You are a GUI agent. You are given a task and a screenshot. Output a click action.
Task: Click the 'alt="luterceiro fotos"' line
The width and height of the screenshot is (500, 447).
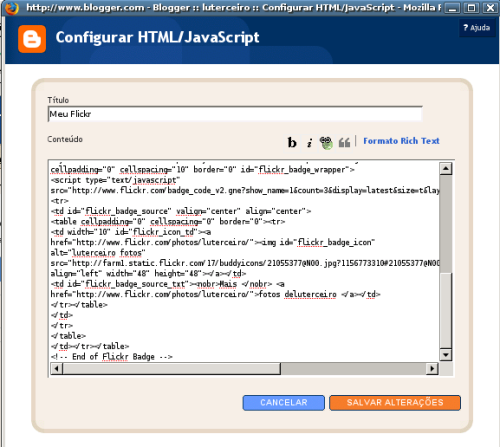98,253
